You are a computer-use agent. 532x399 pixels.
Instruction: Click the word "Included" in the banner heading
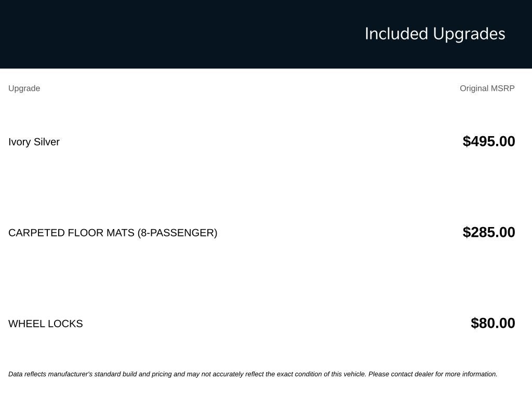click(396, 34)
